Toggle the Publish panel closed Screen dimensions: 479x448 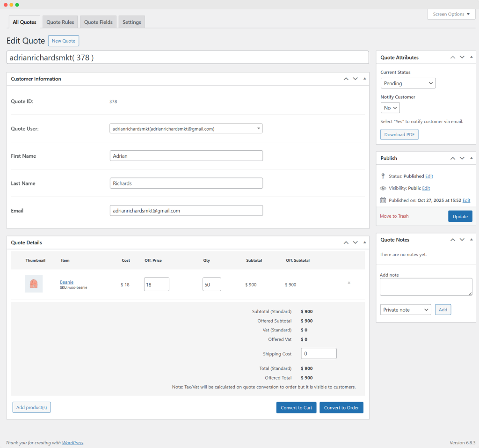point(471,158)
